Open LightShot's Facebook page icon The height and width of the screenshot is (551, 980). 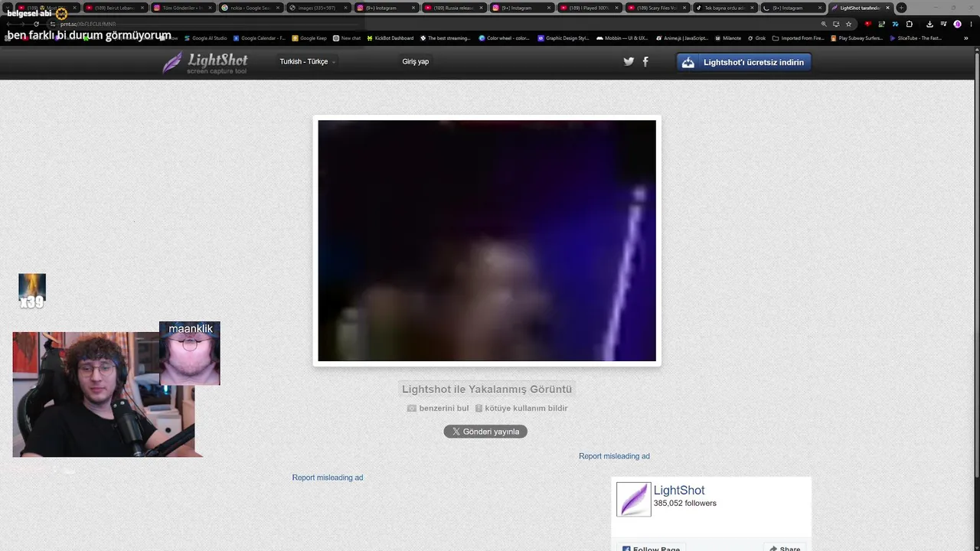[645, 62]
